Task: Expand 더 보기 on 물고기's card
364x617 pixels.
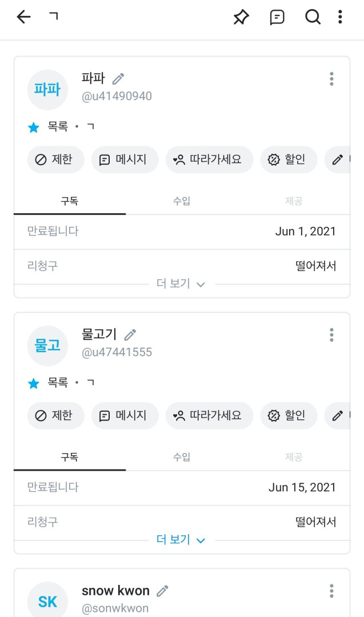Action: pos(181,540)
